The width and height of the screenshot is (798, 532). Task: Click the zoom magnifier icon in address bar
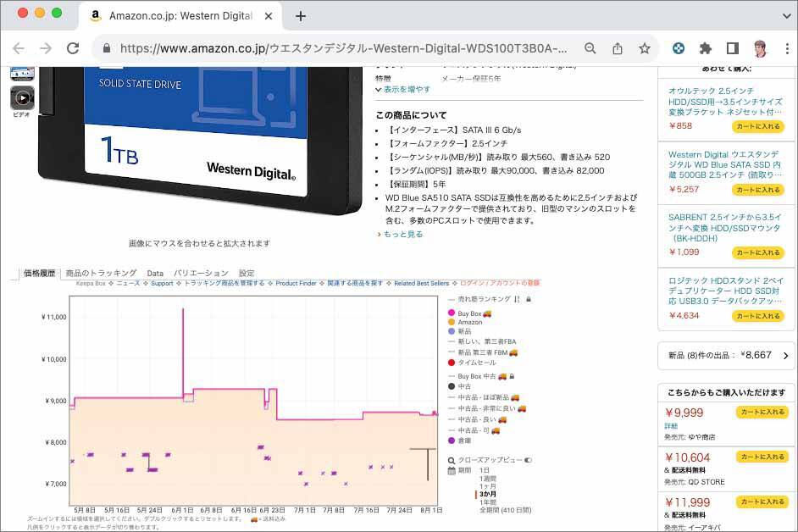point(590,48)
